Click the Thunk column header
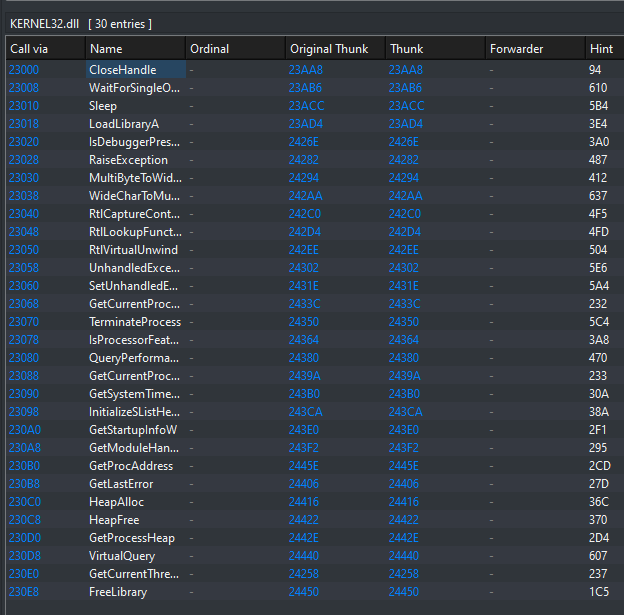This screenshot has height=615, width=624. [x=435, y=49]
